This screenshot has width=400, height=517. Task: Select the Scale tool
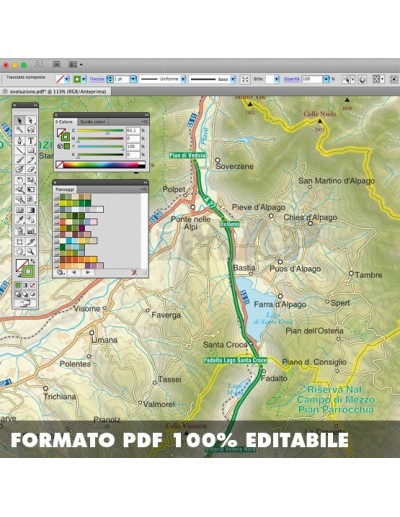click(31, 180)
